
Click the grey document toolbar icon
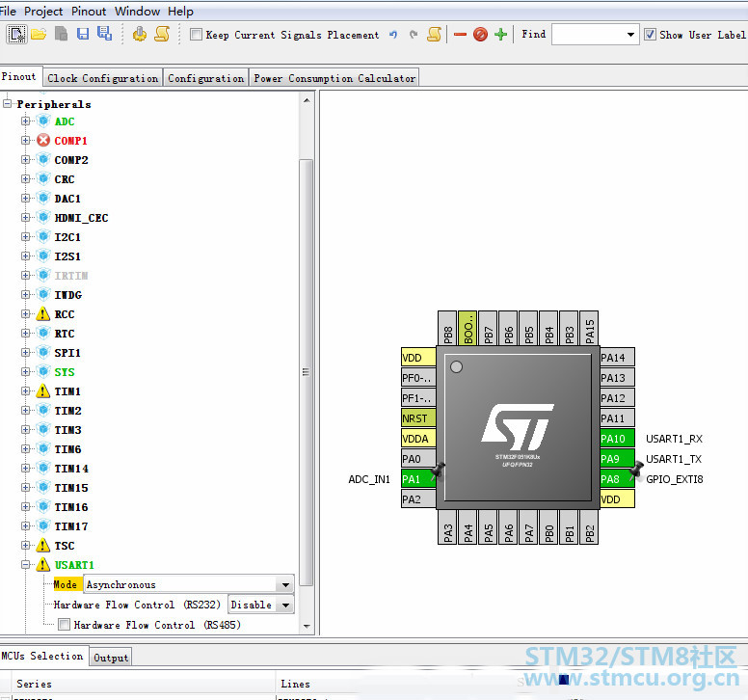[x=61, y=34]
